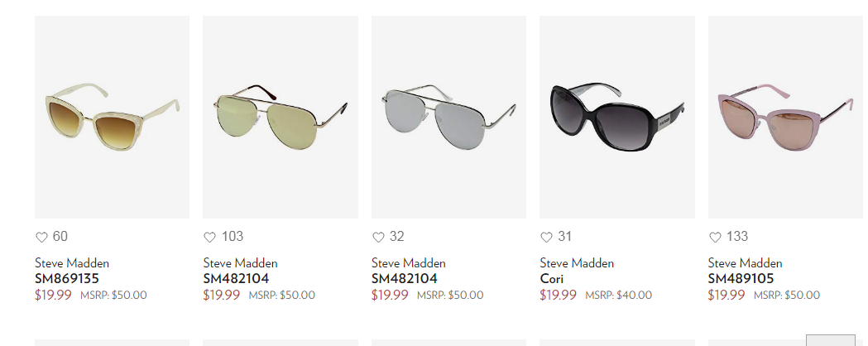This screenshot has height=346, width=868.
Task: View the gold mirrored aviator sunglasses photo
Action: pos(281,117)
